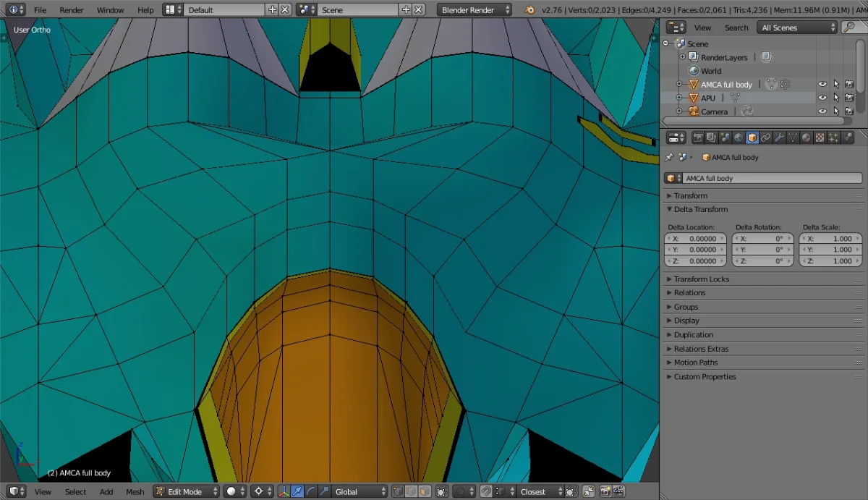This screenshot has height=500, width=868.
Task: Delete the Default screen layout with X
Action: coord(285,10)
